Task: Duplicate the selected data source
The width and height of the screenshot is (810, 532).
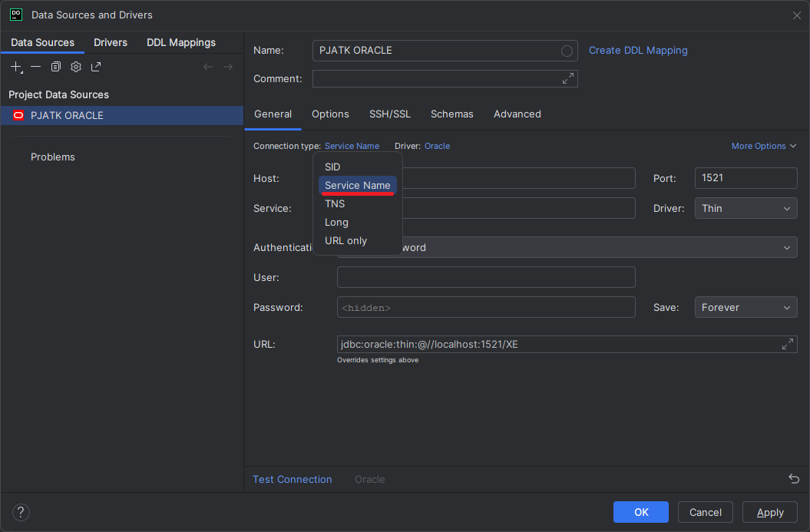Action: click(x=56, y=67)
